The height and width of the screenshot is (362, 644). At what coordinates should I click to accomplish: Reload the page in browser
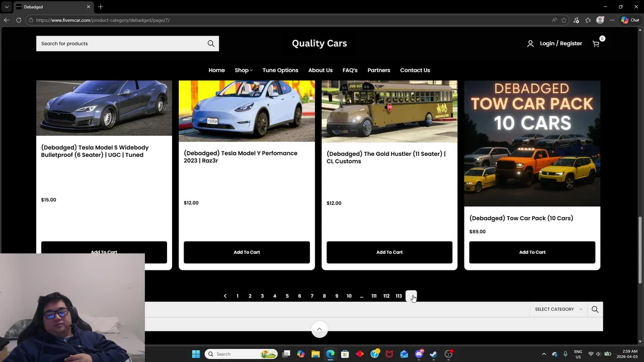[19, 20]
